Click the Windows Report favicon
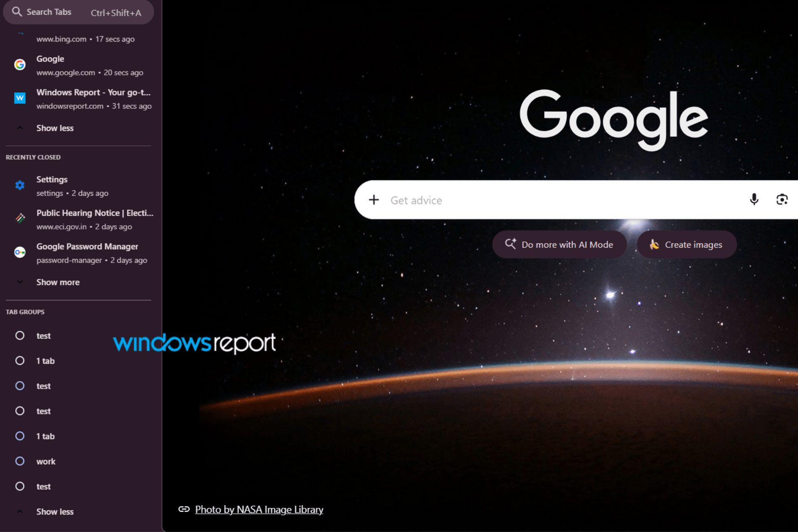The height and width of the screenshot is (532, 798). 20,98
